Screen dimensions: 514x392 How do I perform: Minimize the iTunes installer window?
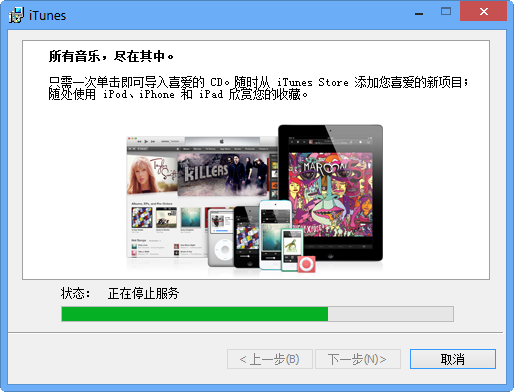pos(419,13)
